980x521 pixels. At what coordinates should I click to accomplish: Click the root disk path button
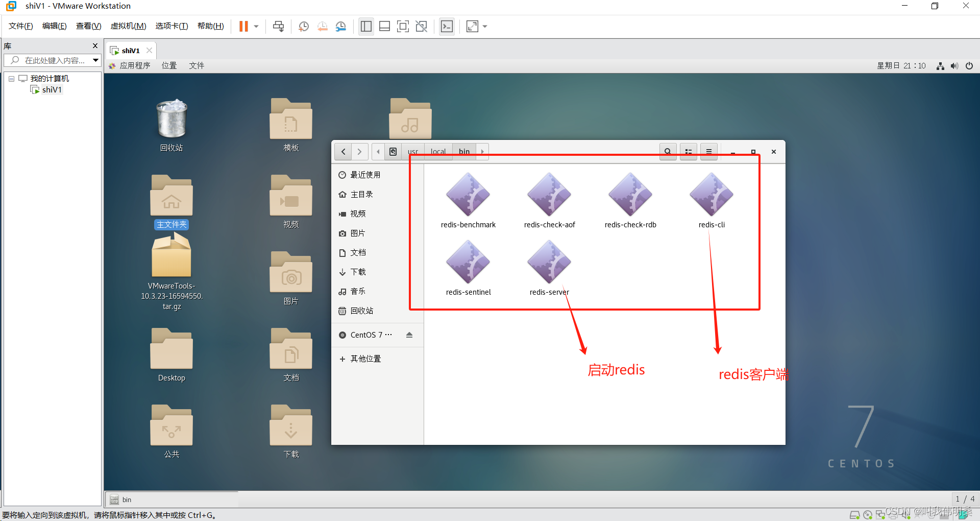coord(393,152)
